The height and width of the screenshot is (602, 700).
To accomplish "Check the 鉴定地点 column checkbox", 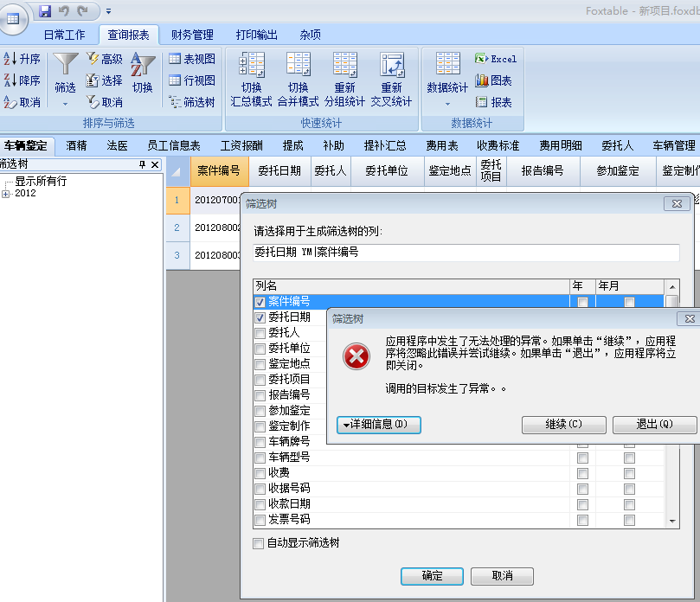I will click(260, 365).
